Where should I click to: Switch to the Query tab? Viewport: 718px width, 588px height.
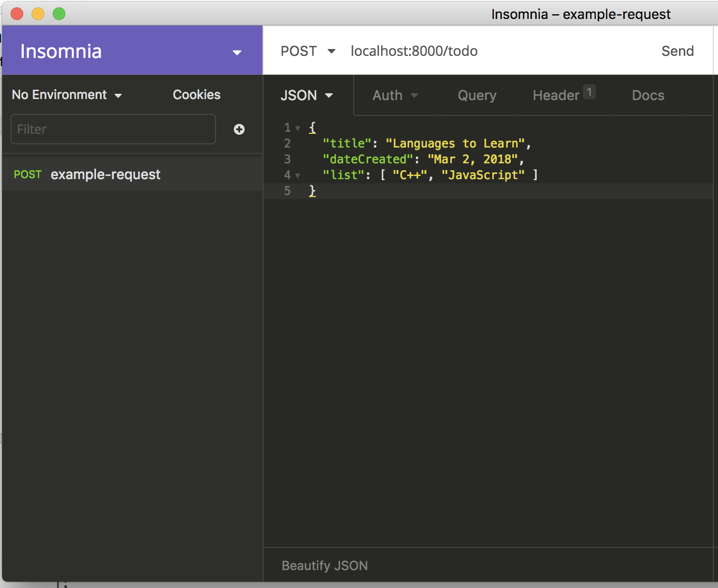click(x=477, y=95)
